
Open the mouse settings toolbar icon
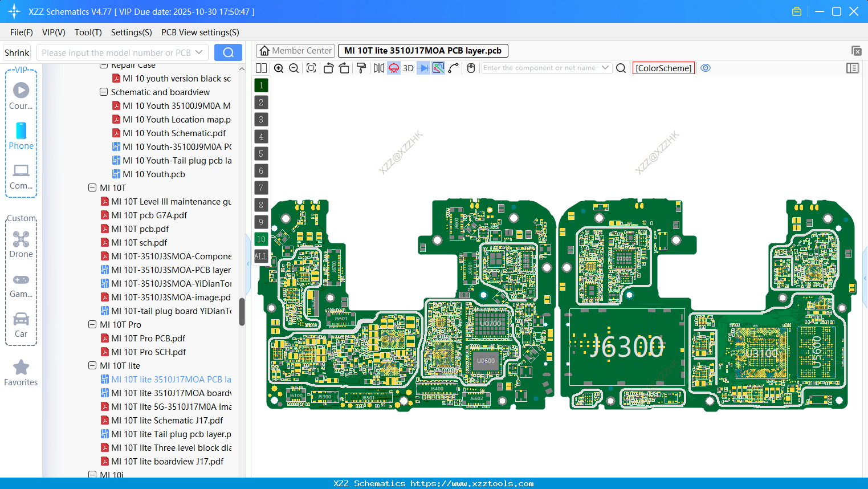(470, 68)
